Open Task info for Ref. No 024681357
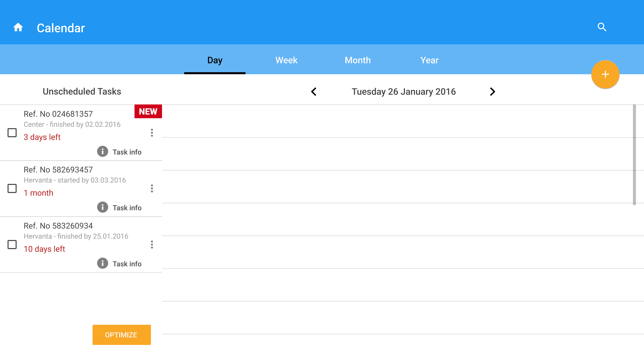Image resolution: width=644 pixels, height=354 pixels. [x=120, y=152]
